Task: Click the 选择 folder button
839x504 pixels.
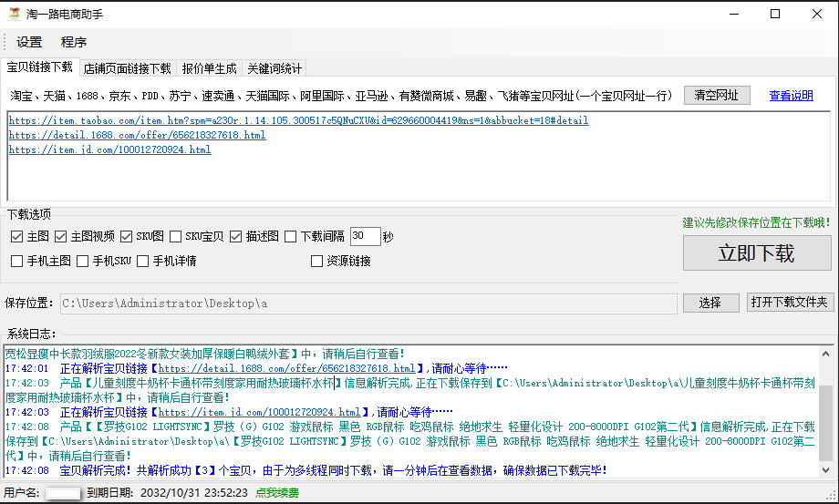Action: (710, 303)
